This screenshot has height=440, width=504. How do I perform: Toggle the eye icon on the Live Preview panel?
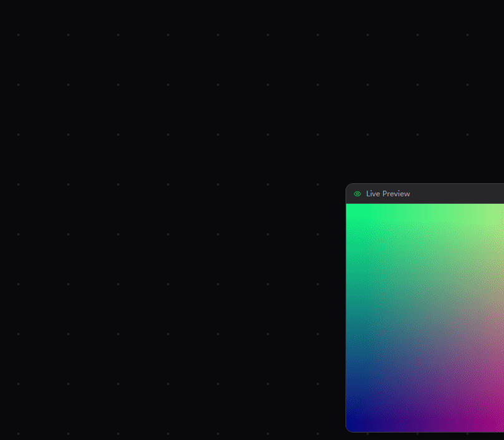pyautogui.click(x=357, y=194)
